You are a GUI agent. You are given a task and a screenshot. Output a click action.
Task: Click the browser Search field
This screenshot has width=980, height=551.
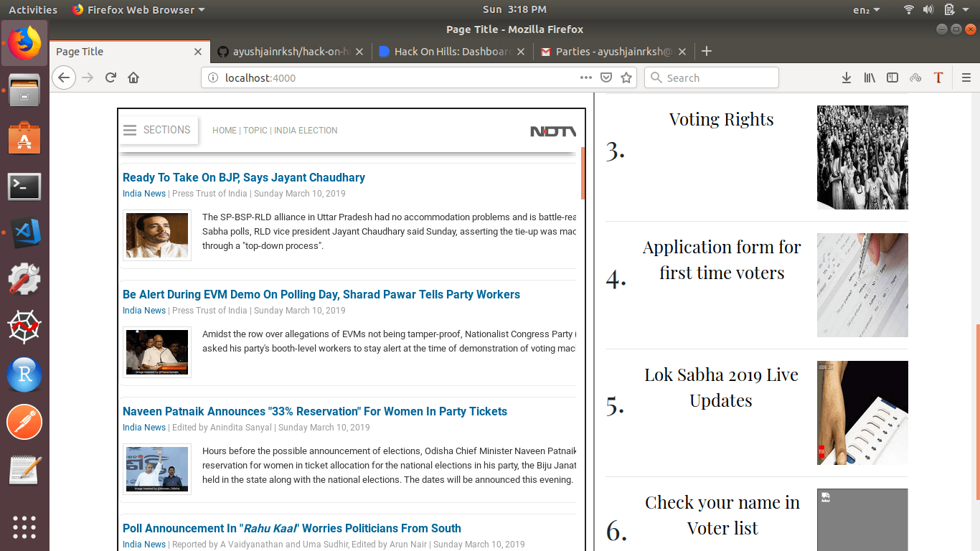[x=712, y=77]
